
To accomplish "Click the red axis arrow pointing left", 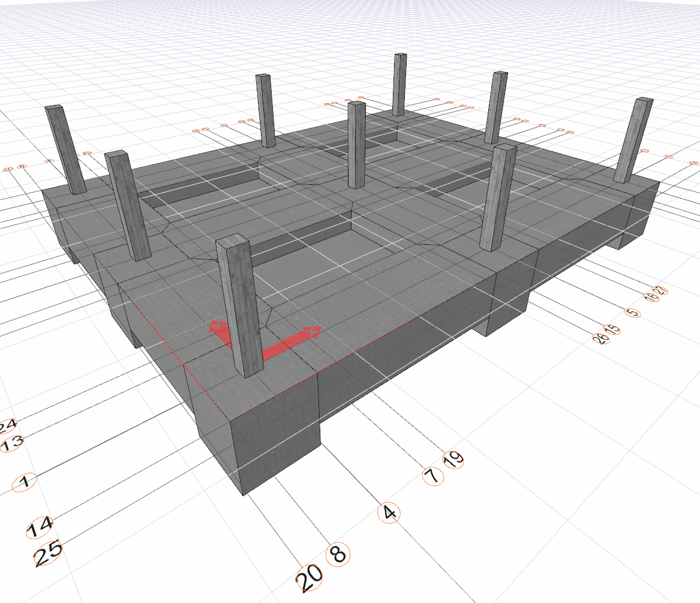I will point(220,333).
